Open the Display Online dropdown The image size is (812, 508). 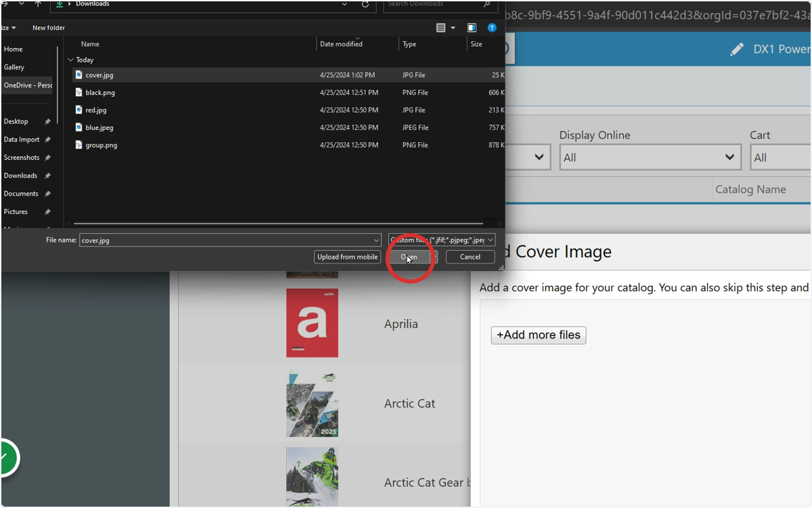point(650,158)
